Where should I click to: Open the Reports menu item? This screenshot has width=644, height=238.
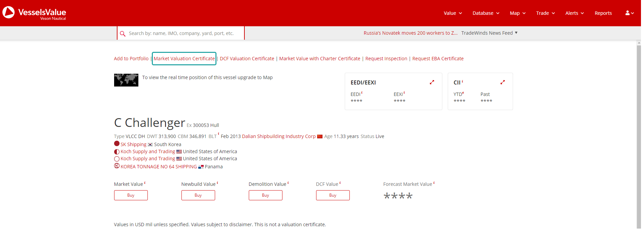603,13
